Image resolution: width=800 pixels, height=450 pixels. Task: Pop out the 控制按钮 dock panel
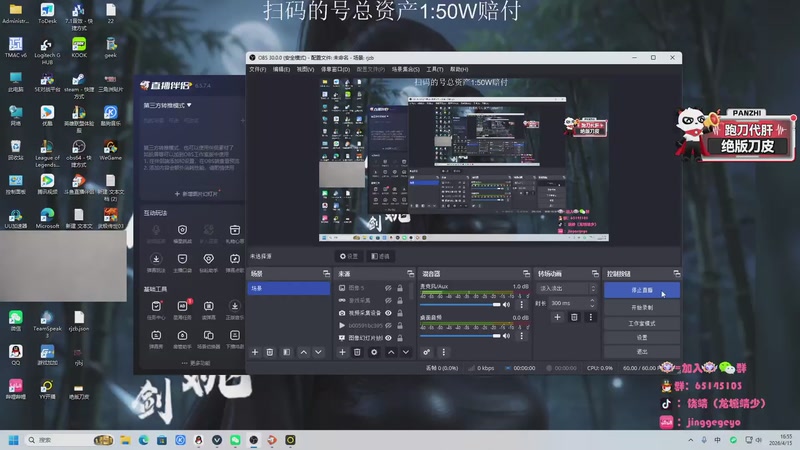tap(677, 274)
